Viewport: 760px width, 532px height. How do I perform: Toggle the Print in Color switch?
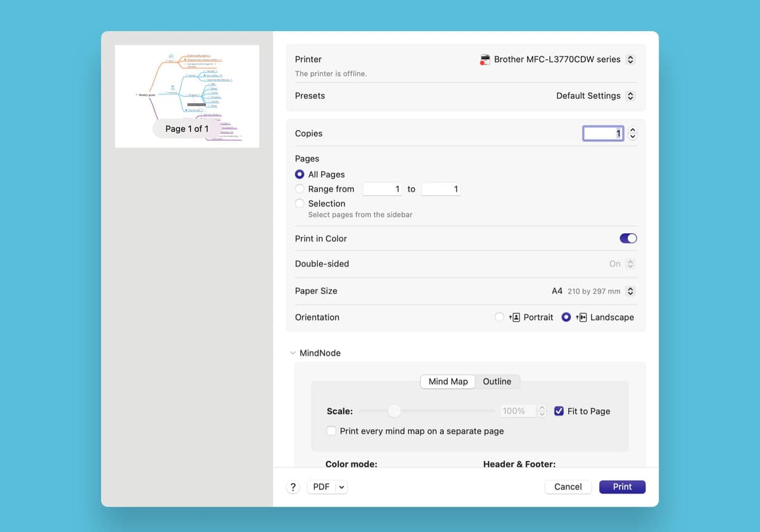tap(628, 239)
